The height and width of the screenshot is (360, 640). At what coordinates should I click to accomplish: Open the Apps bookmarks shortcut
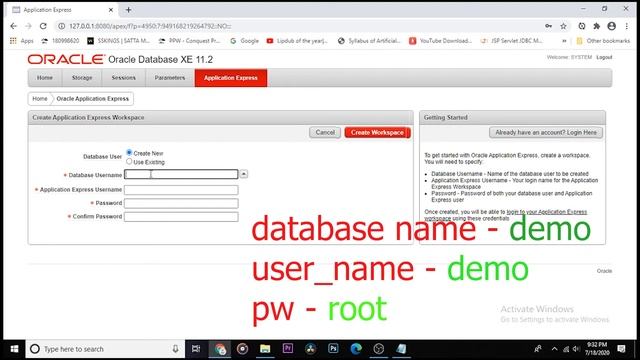pyautogui.click(x=22, y=41)
